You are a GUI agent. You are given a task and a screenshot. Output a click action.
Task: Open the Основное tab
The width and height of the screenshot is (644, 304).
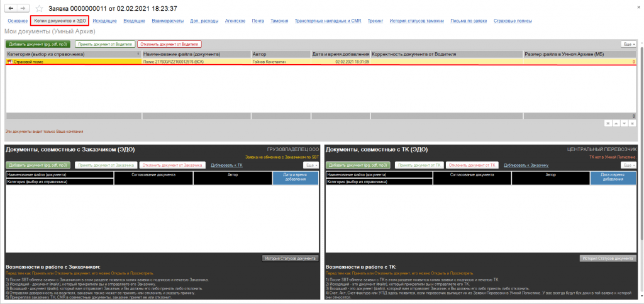[x=18, y=21]
